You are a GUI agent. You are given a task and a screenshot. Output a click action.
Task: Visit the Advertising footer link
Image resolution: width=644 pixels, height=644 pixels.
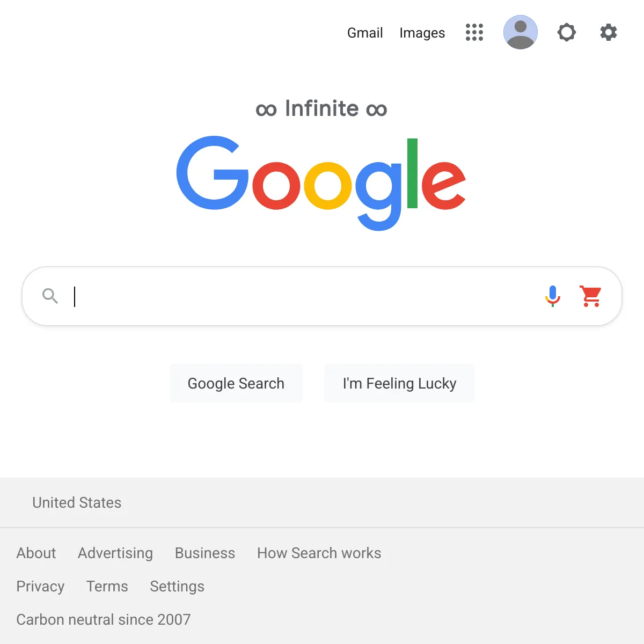point(115,553)
